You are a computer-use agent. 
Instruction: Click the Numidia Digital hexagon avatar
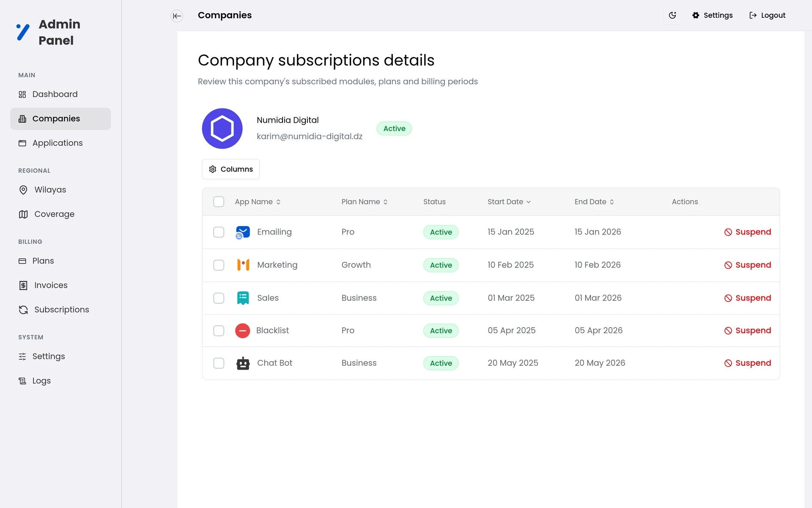pos(222,128)
